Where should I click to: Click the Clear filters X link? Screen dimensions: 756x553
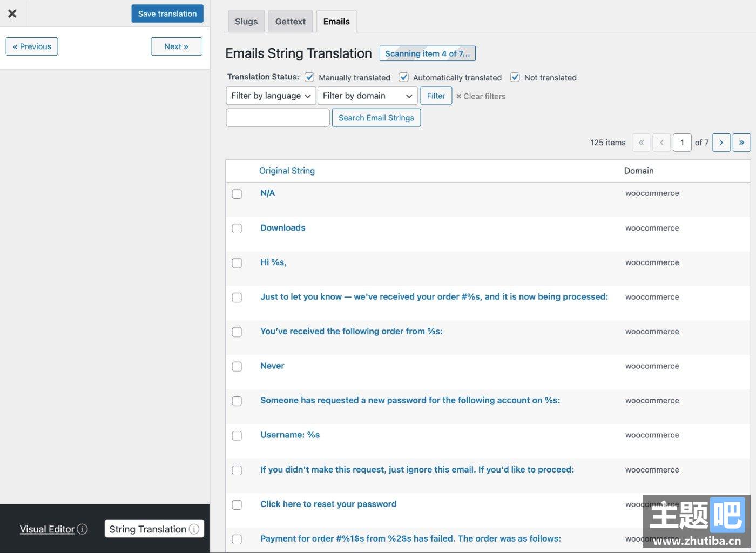pos(481,96)
